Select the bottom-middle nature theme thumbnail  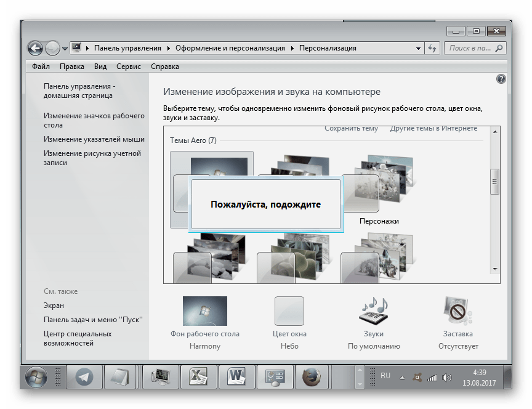pos(294,258)
